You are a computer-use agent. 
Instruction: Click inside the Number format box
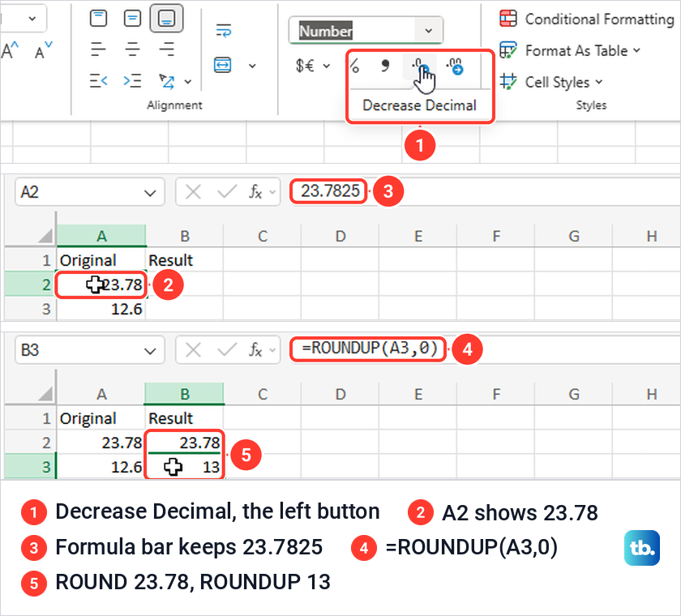(352, 30)
